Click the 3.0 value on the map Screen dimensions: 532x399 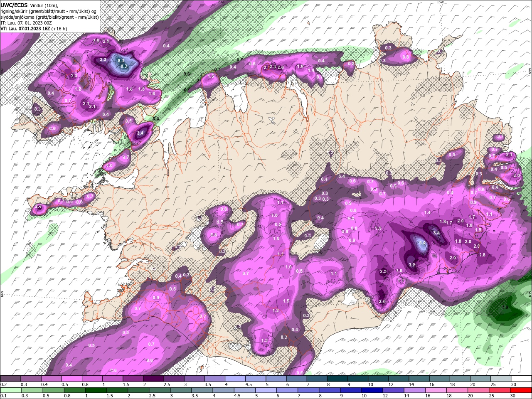pyautogui.click(x=412, y=265)
